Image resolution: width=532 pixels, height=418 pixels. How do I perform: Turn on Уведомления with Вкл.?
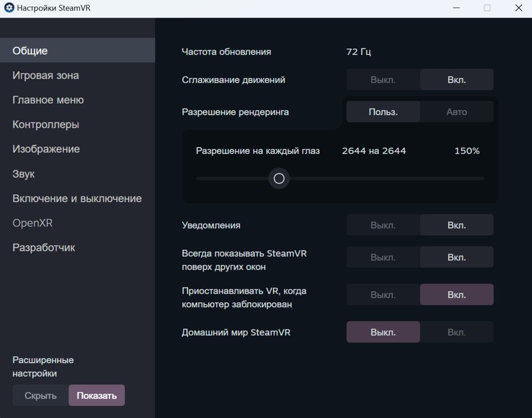coord(456,225)
